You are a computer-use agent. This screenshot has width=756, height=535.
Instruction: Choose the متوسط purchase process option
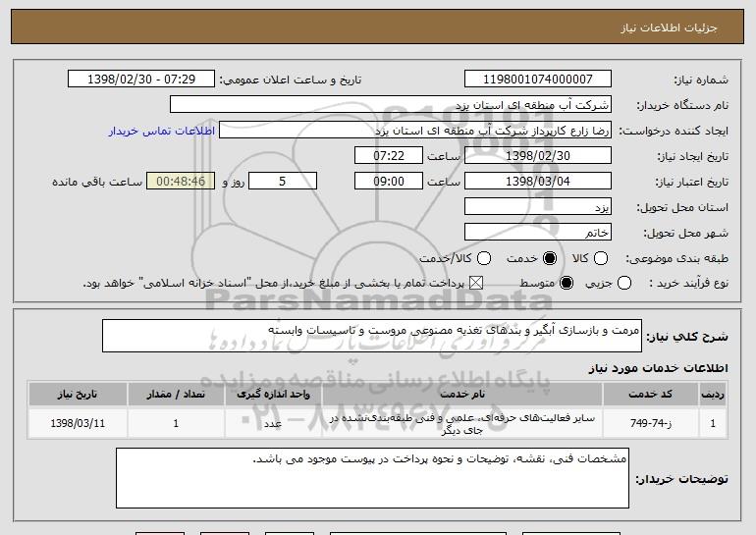coord(567,283)
